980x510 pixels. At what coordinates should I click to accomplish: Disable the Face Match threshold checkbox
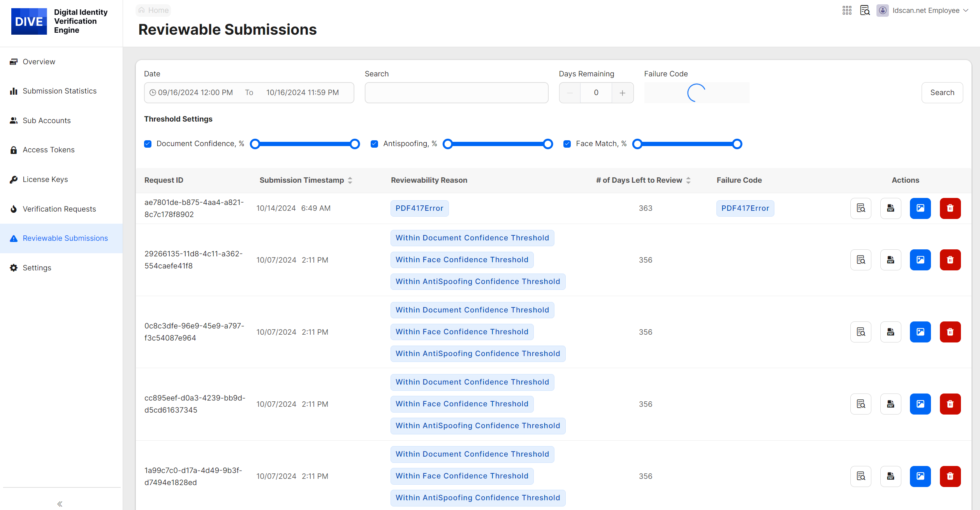click(x=567, y=144)
